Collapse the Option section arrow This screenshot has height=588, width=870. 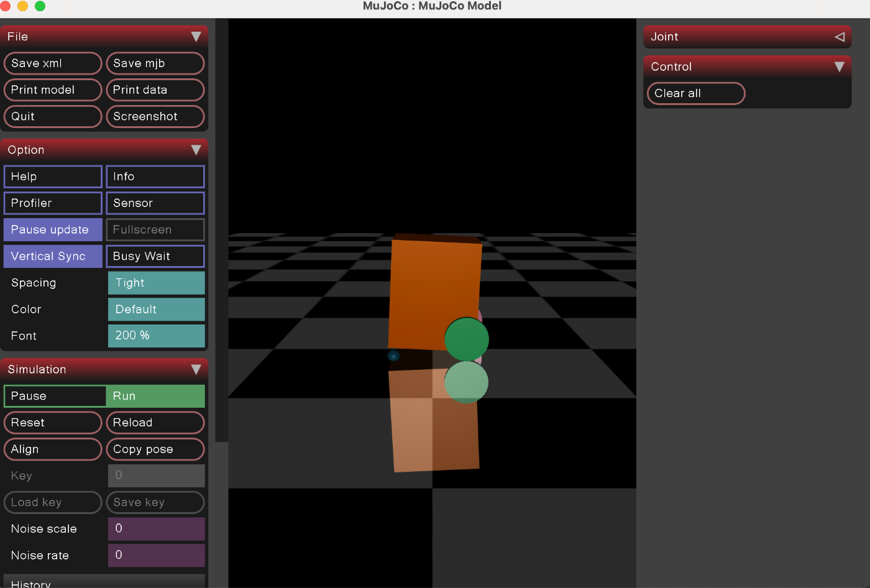[196, 150]
